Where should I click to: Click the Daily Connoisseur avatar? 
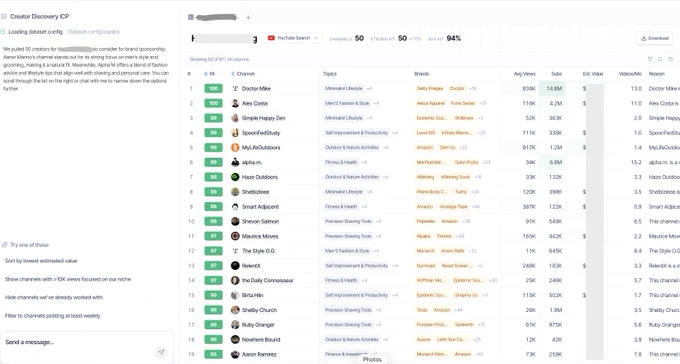pos(235,280)
